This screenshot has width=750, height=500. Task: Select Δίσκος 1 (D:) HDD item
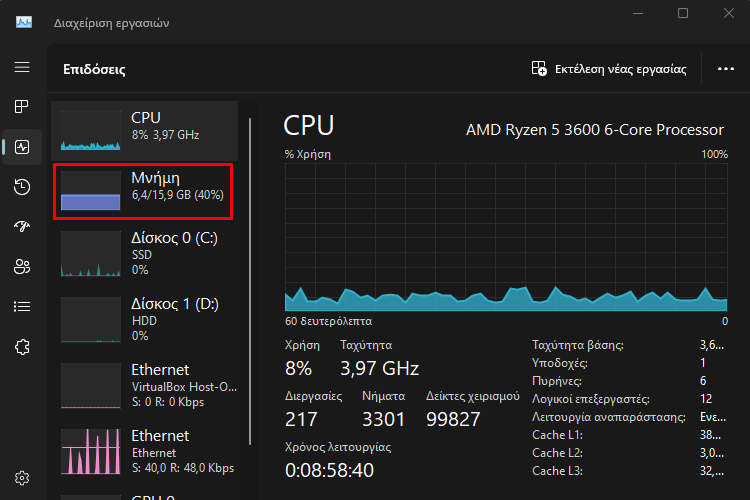tap(144, 320)
